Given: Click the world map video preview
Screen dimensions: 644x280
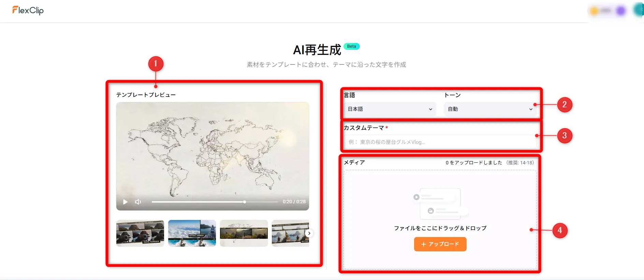Looking at the screenshot, I should pyautogui.click(x=213, y=150).
